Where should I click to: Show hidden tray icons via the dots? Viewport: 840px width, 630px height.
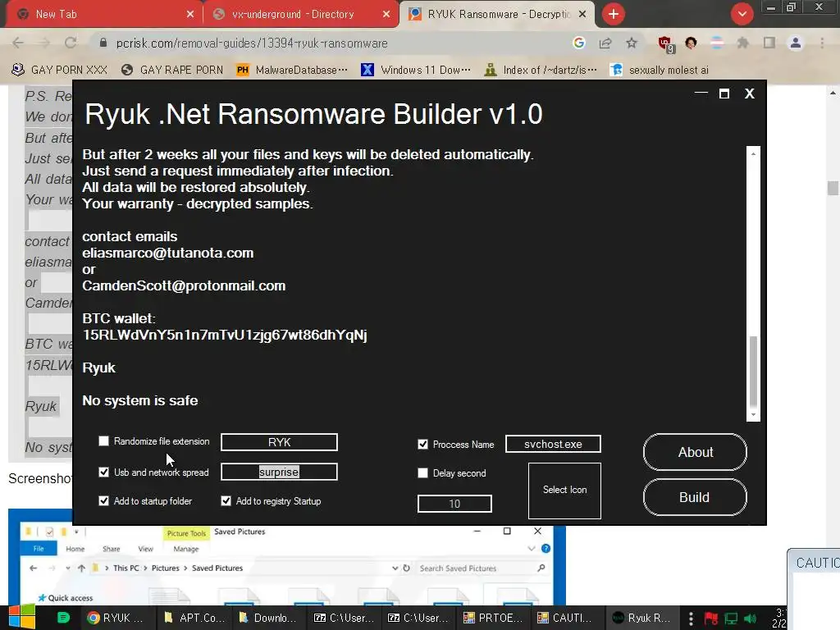point(691,619)
